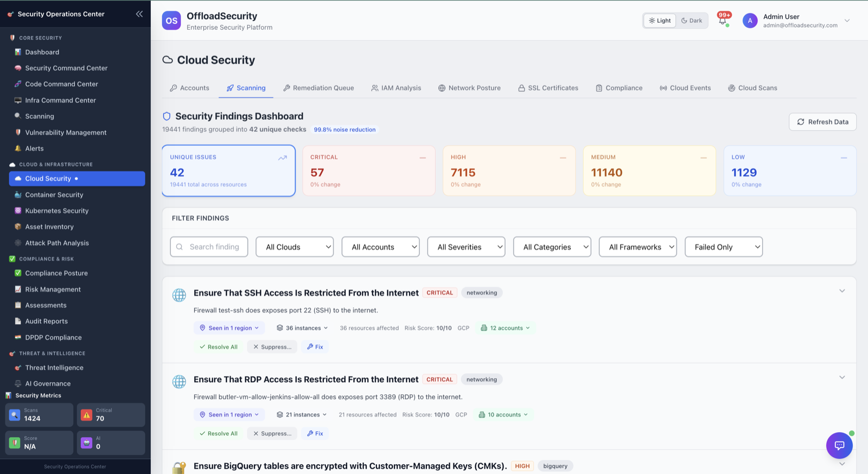Open the All Categories dropdown
The image size is (868, 474).
click(552, 247)
